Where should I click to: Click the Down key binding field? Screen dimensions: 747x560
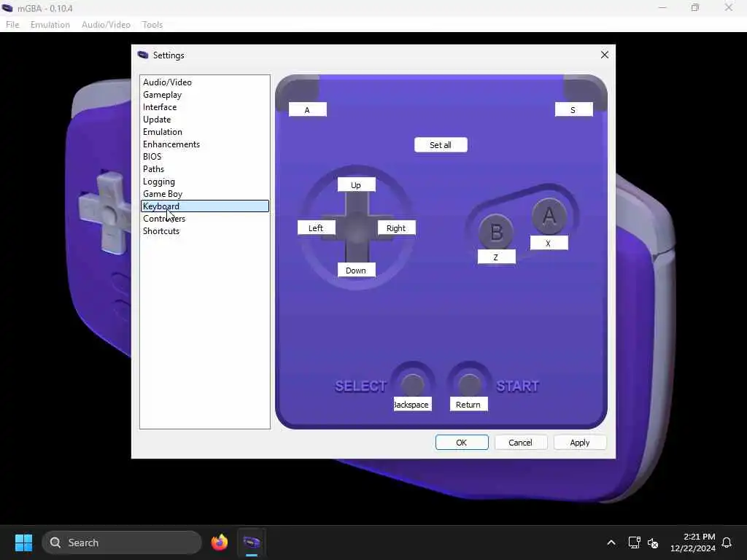356,270
